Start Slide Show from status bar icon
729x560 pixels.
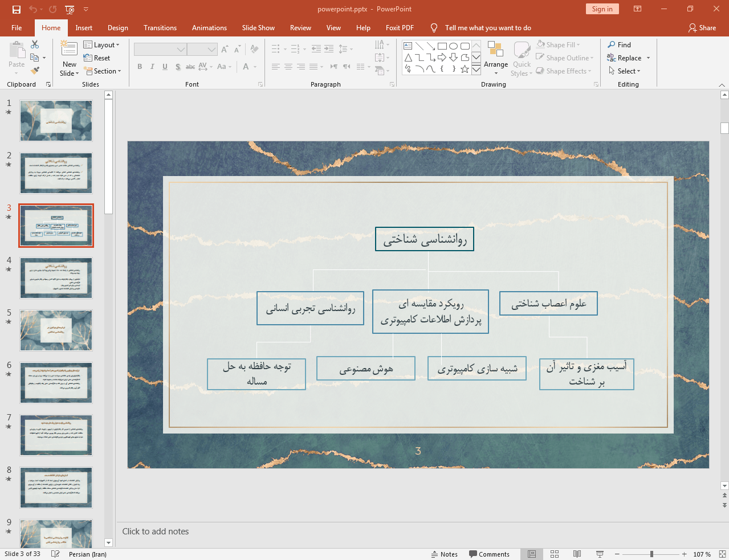click(600, 554)
